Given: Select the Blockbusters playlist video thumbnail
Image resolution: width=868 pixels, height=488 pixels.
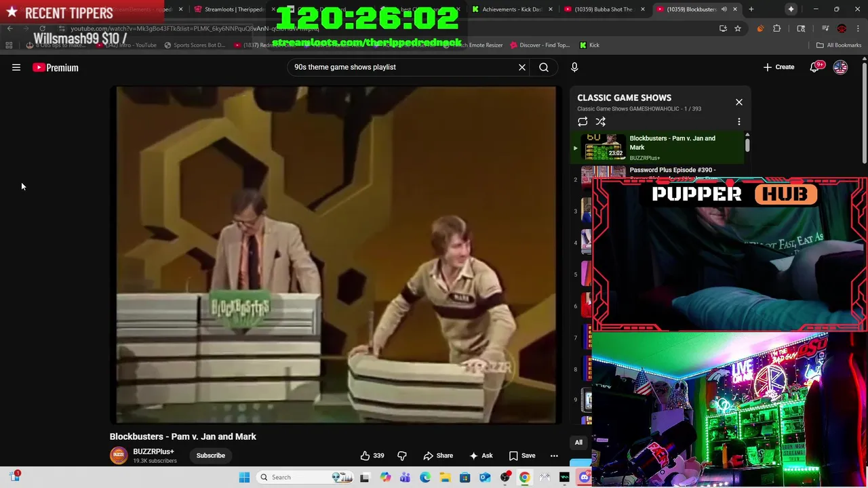Looking at the screenshot, I should click(604, 147).
